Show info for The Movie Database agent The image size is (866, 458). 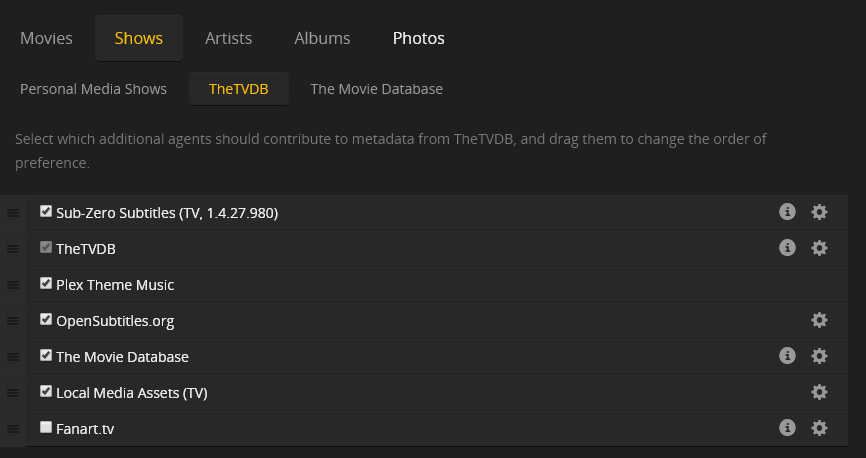[787, 356]
